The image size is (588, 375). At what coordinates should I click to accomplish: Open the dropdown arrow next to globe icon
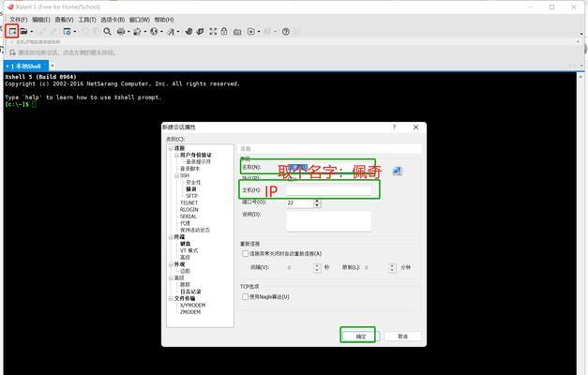point(161,32)
